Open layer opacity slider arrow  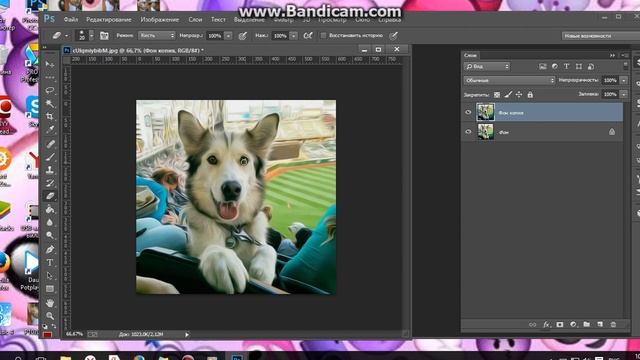624,80
